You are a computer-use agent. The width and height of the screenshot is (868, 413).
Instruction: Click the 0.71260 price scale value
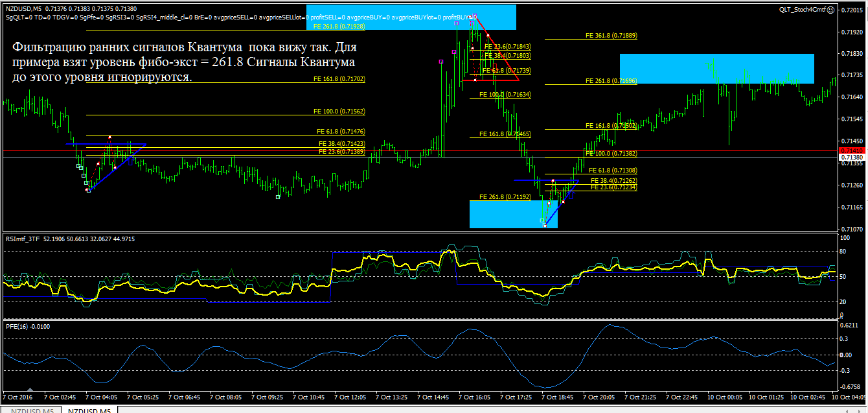tap(853, 185)
